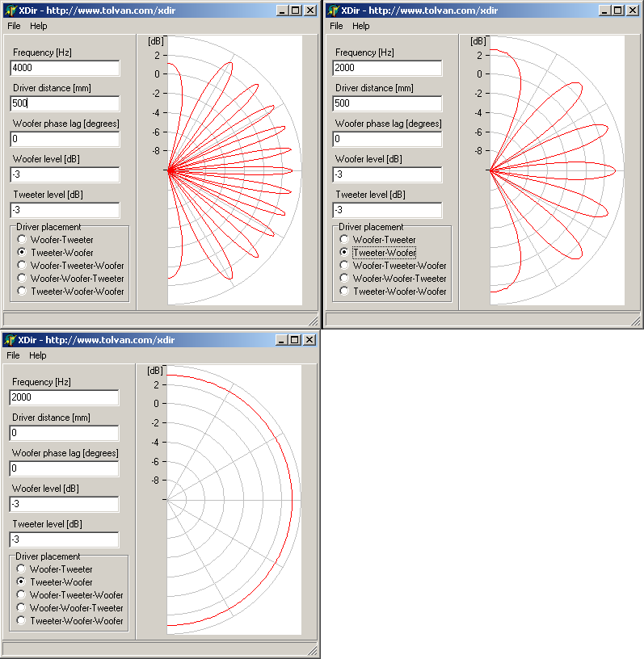
Task: Click 'Frequency [Hz]' label in the bottom window
Action: pyautogui.click(x=41, y=382)
